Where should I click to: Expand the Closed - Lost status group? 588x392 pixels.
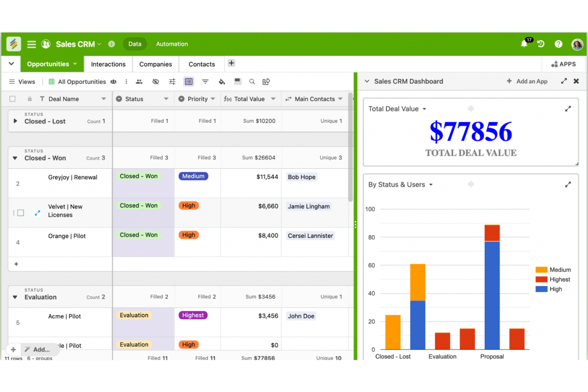pos(15,121)
